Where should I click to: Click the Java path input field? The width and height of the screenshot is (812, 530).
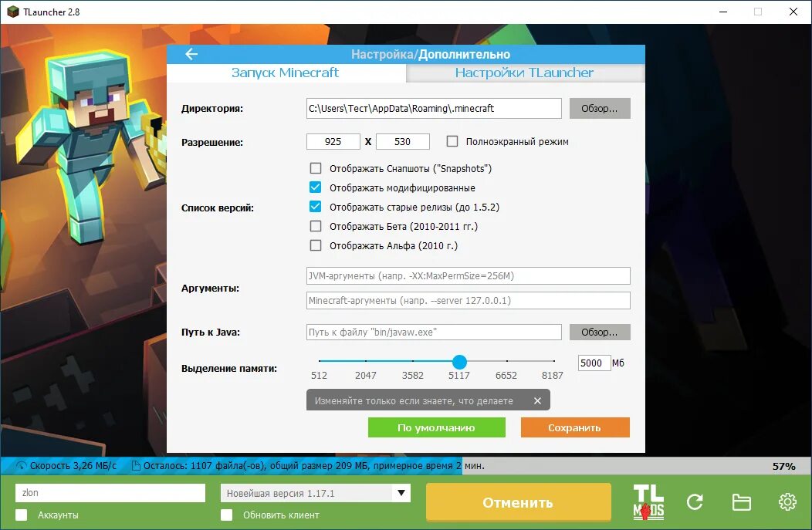click(434, 333)
